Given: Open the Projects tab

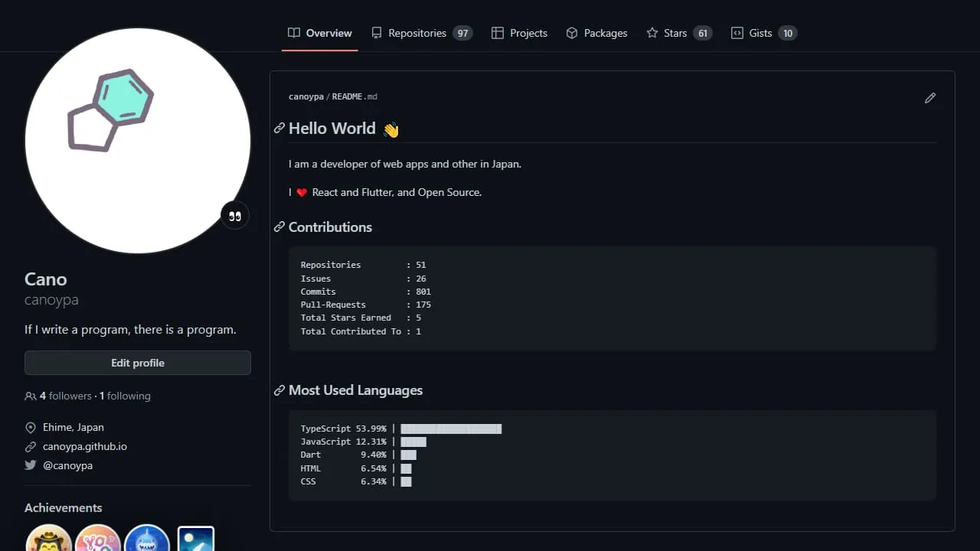Looking at the screenshot, I should tap(520, 33).
